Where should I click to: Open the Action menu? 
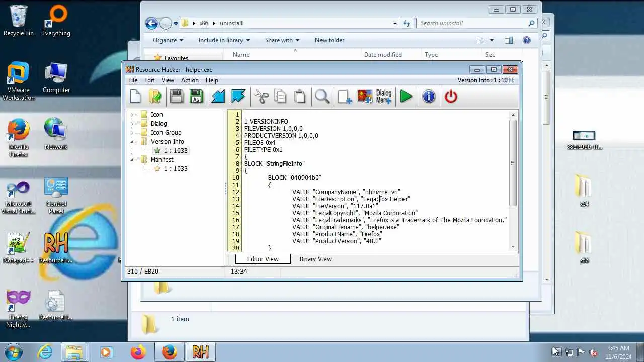tap(190, 80)
